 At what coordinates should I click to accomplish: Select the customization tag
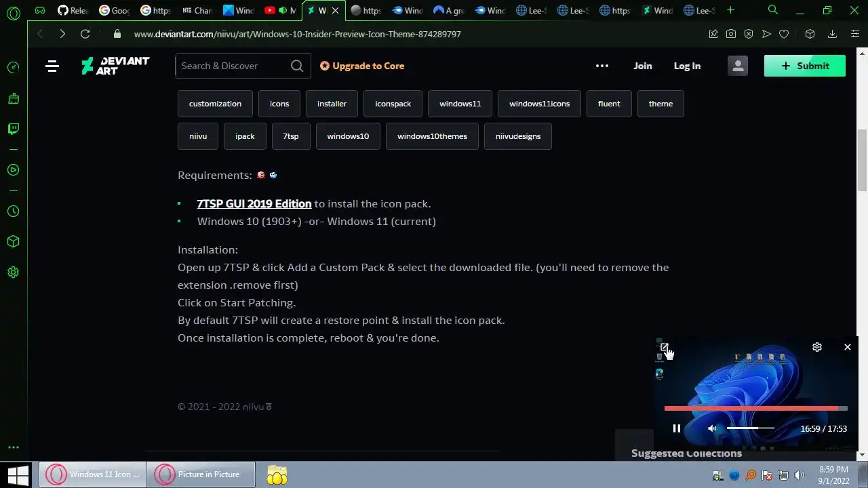point(215,104)
